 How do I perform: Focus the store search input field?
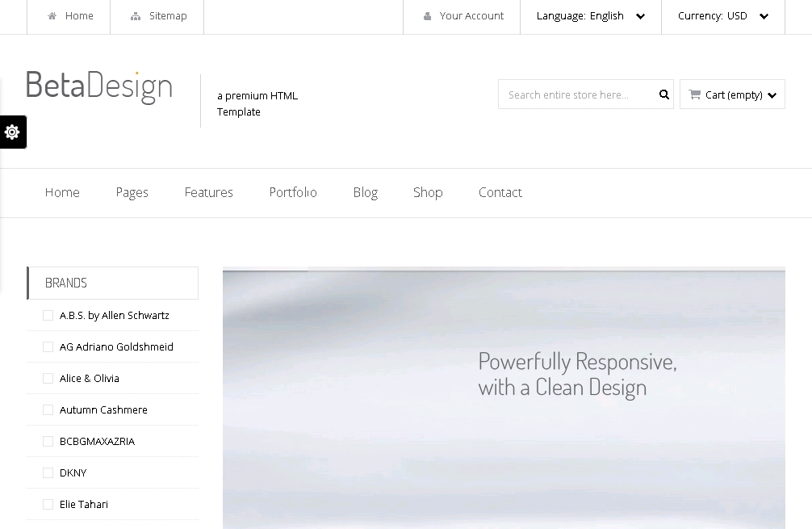[575, 94]
